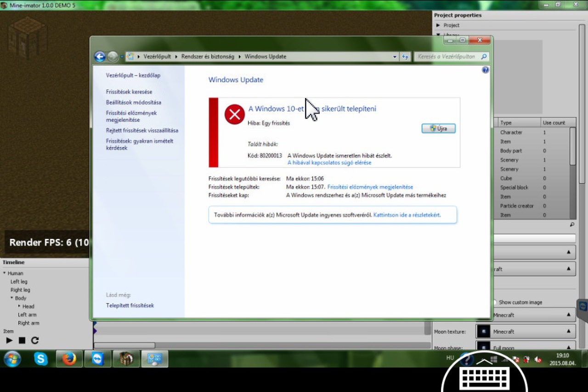Open Skype from the taskbar
Viewport: 588px width, 392px height.
point(41,358)
